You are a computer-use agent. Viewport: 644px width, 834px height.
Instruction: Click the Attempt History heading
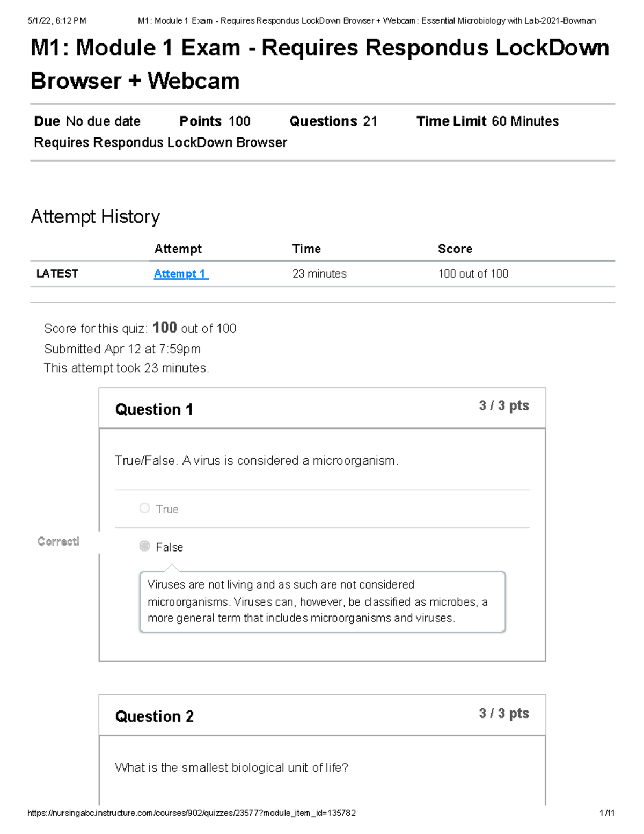pos(95,217)
